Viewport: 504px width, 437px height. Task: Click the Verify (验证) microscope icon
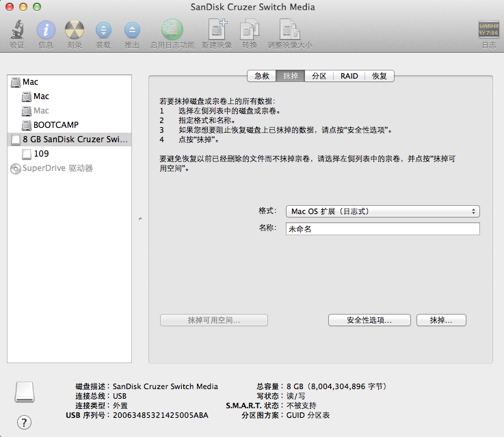(17, 29)
